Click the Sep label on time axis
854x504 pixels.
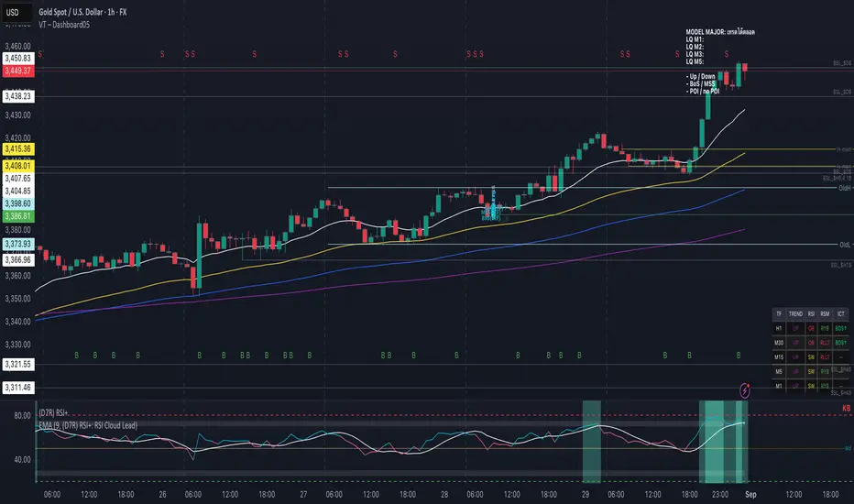750,495
